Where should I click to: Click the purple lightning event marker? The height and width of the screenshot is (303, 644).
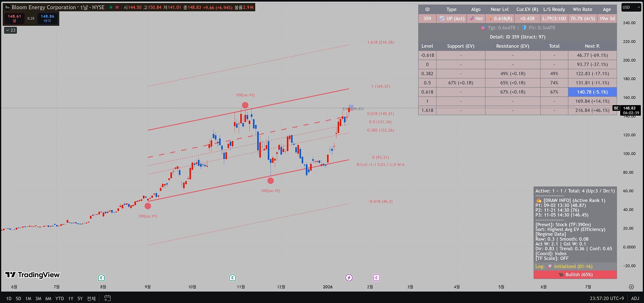[349, 277]
